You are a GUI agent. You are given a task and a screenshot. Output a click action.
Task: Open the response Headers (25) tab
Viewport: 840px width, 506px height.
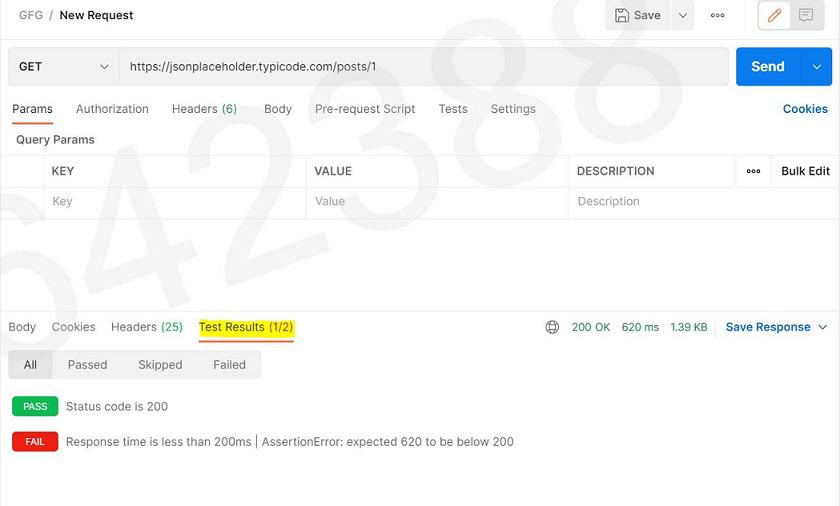tap(147, 327)
